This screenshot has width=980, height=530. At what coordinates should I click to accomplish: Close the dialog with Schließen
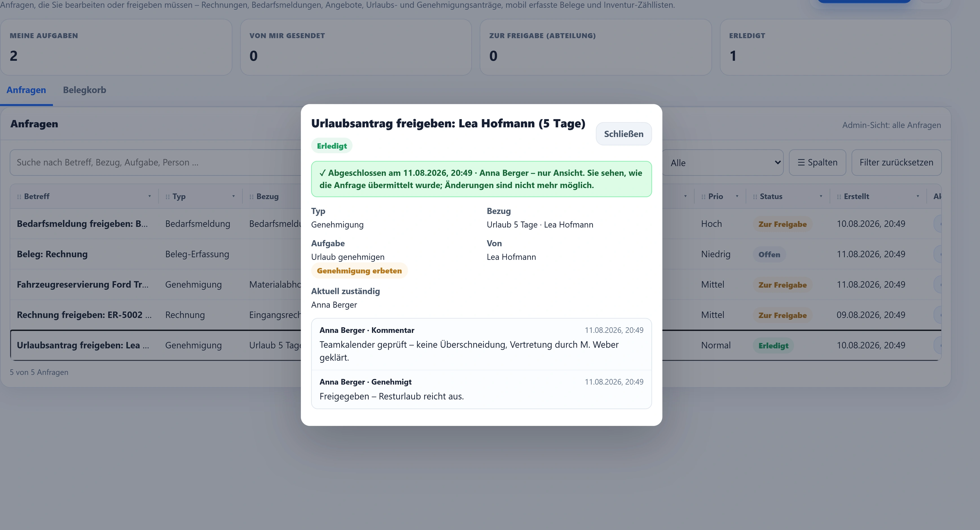point(623,134)
